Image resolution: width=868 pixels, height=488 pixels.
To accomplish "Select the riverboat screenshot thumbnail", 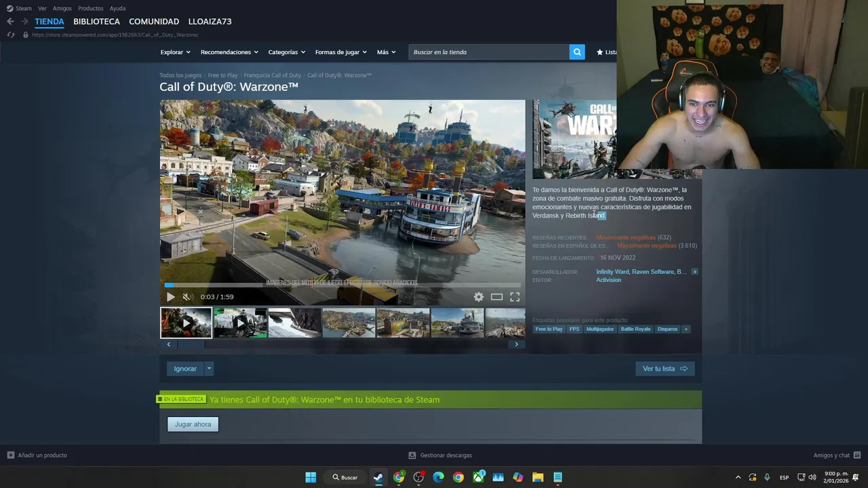I will 457,323.
